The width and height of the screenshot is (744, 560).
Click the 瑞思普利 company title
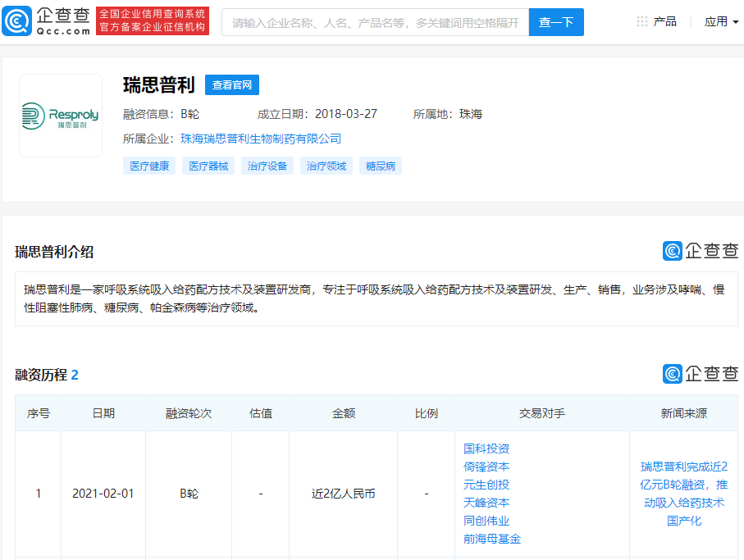click(x=159, y=85)
